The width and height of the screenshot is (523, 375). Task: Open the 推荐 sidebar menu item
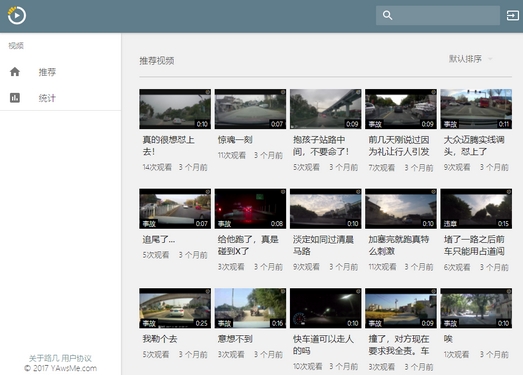coord(60,72)
